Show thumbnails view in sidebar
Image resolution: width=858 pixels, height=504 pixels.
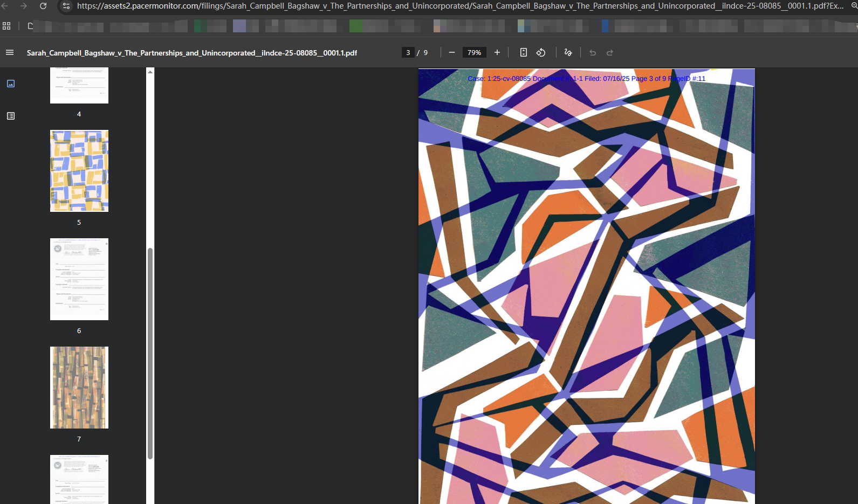point(11,84)
